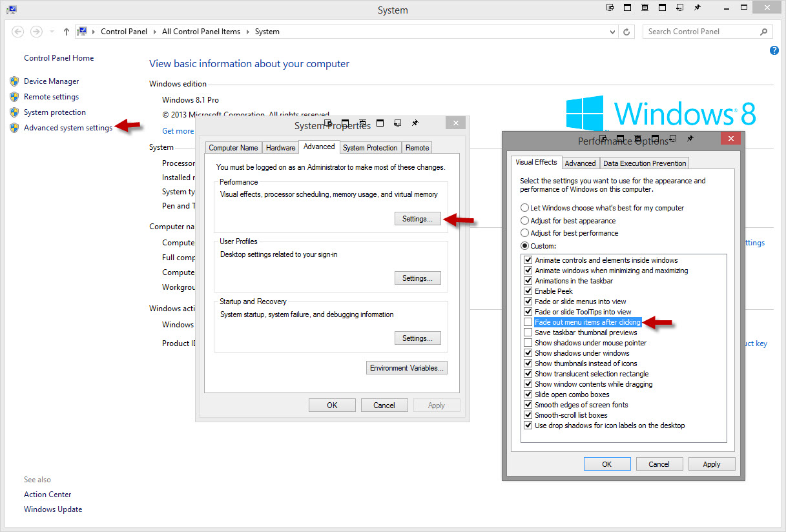The height and width of the screenshot is (532, 786).
Task: Open Advanced system settings link
Action: tap(68, 128)
